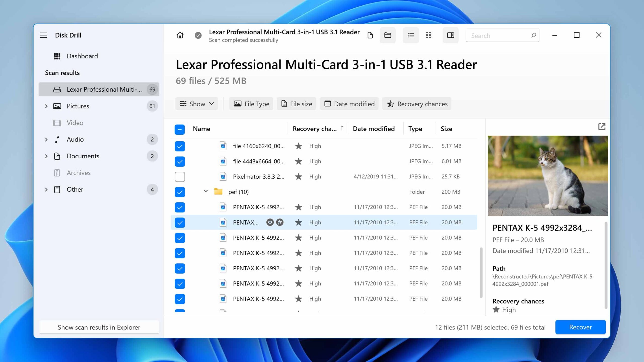The height and width of the screenshot is (362, 644).
Task: Open the Show filter dropdown
Action: pyautogui.click(x=196, y=103)
